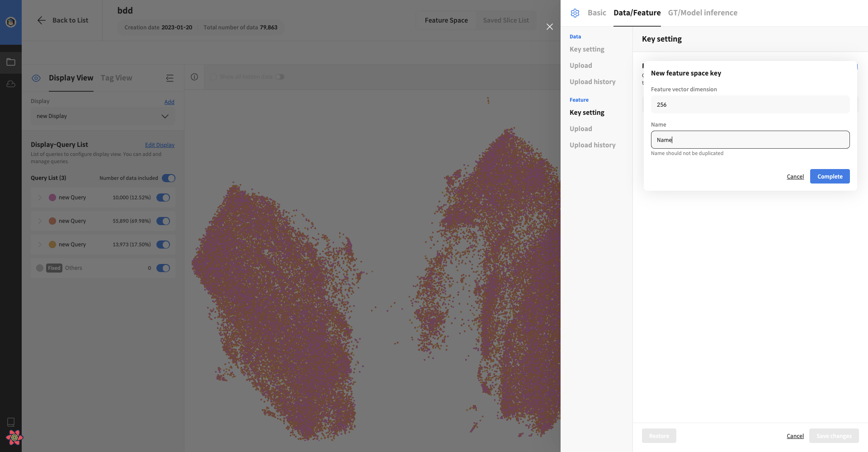Click orange-red color dot of second query
The height and width of the screenshot is (452, 868).
click(52, 221)
